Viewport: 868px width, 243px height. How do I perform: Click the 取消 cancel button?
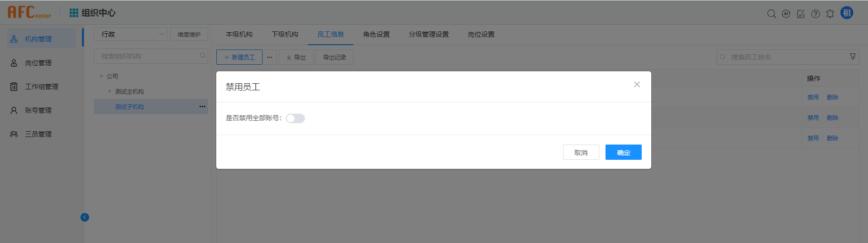[x=581, y=152]
